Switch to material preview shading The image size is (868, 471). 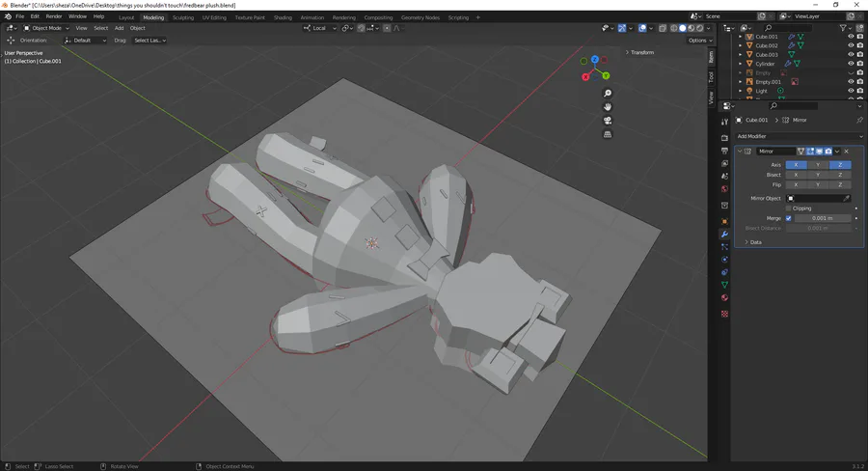coord(691,28)
